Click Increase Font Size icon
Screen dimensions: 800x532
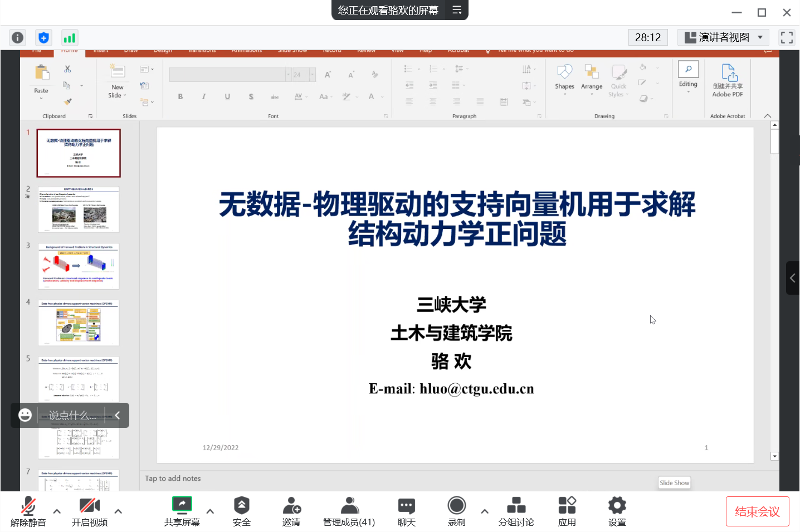328,75
